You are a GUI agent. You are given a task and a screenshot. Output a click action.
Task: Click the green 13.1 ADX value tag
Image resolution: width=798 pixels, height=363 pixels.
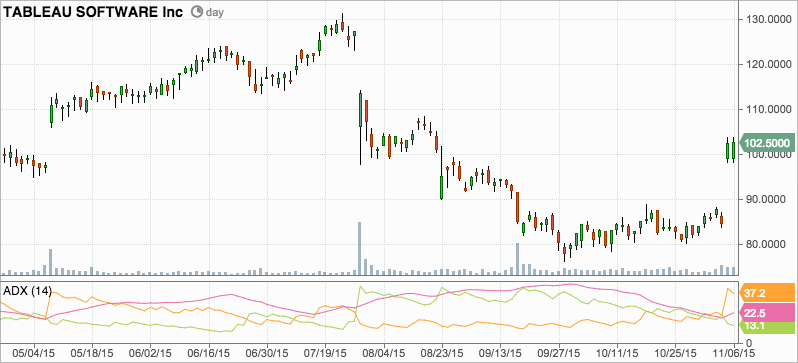pyautogui.click(x=767, y=327)
